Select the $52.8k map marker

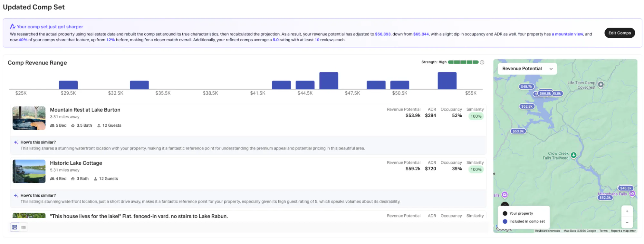527,106
